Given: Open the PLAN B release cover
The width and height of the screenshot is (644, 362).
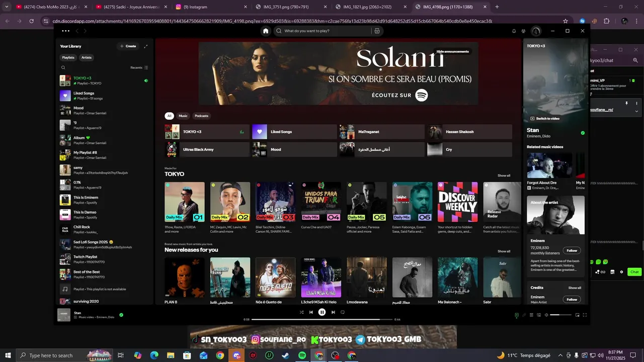Looking at the screenshot, I should (185, 278).
